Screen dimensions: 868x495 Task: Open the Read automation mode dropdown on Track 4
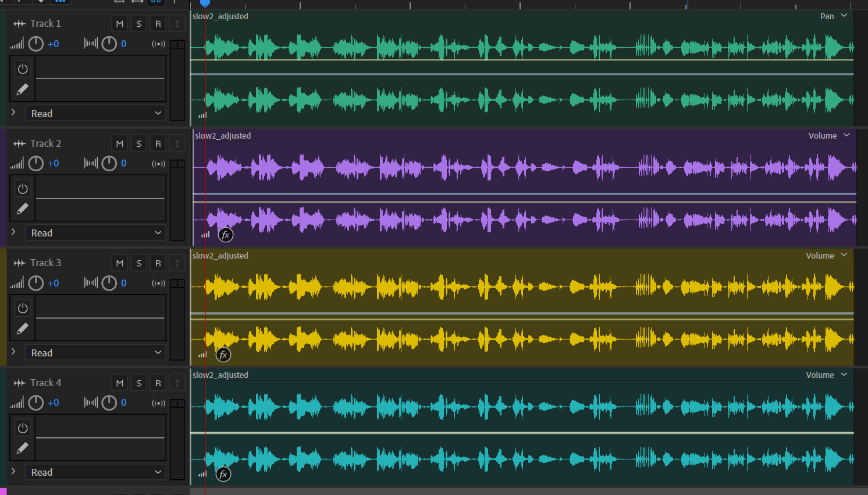(95, 472)
